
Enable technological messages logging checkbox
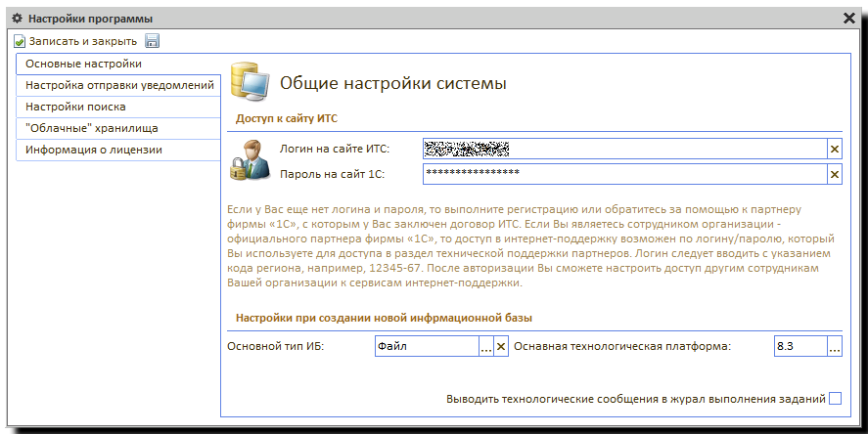(835, 398)
